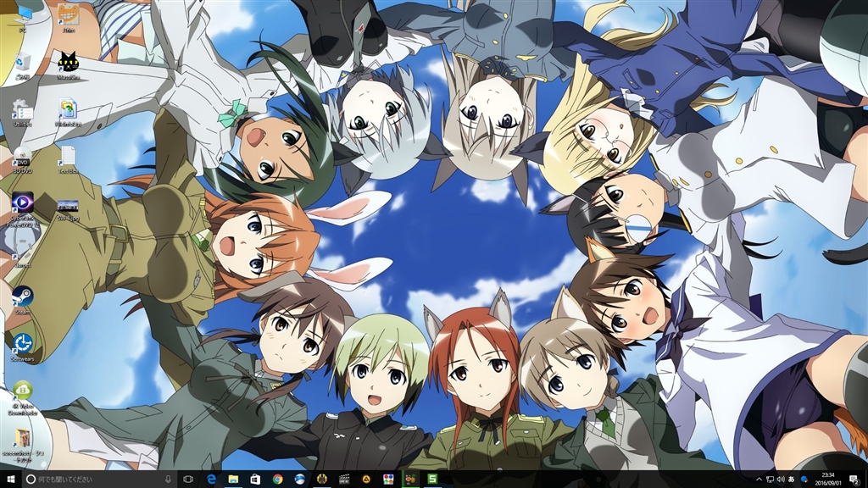The image size is (868, 488).
Task: Click the Cortana search box
Action: (100, 480)
